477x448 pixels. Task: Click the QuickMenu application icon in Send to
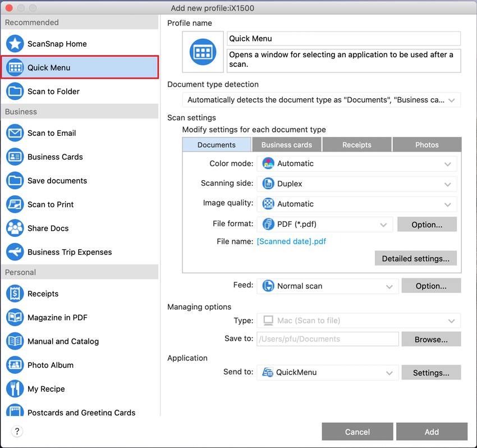pos(268,372)
